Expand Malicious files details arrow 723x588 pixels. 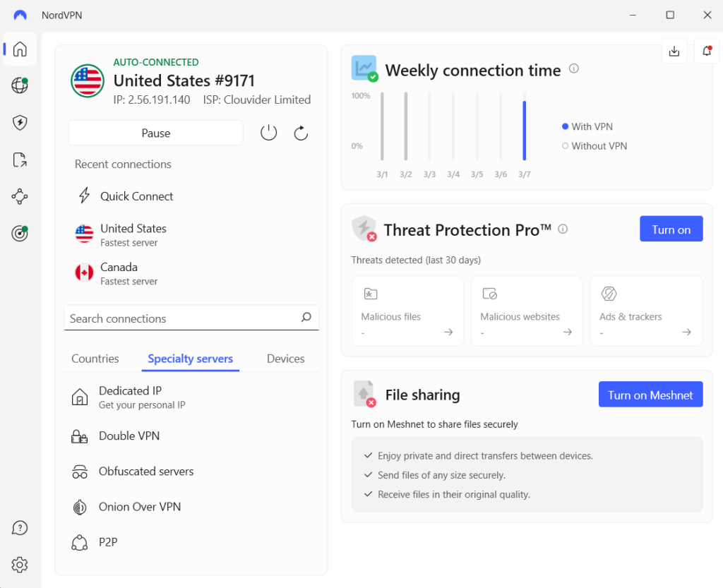[448, 332]
